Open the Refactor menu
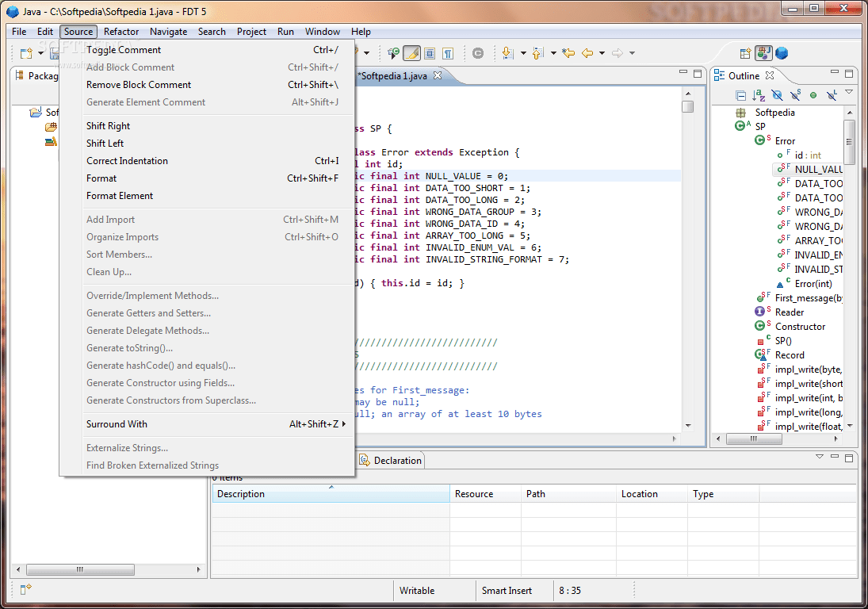 click(x=121, y=32)
